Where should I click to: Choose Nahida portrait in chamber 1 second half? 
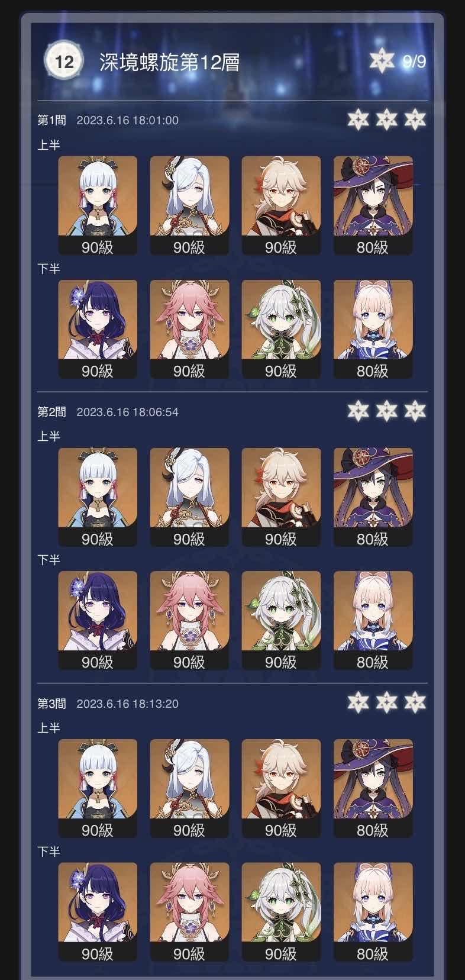281,329
